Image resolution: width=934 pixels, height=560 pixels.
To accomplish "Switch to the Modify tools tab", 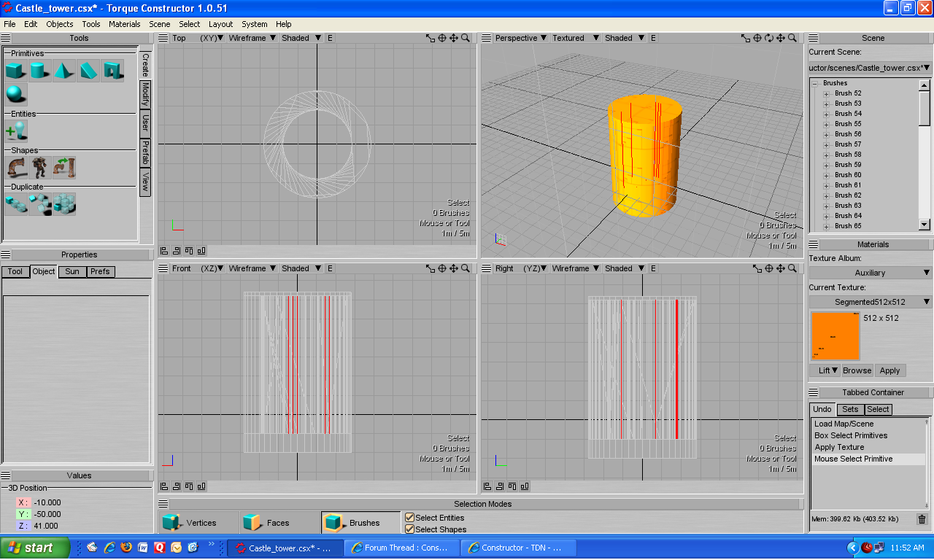I will tap(145, 94).
